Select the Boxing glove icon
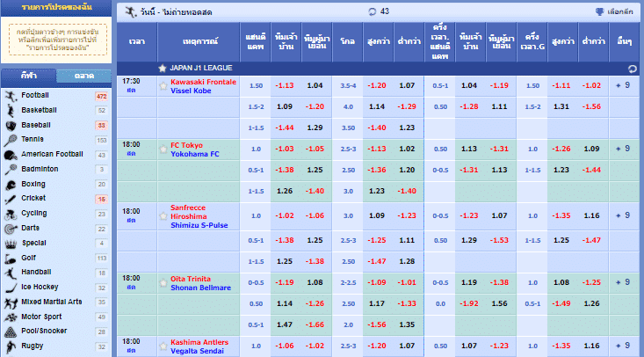This screenshot has height=357, width=644. [x=11, y=185]
